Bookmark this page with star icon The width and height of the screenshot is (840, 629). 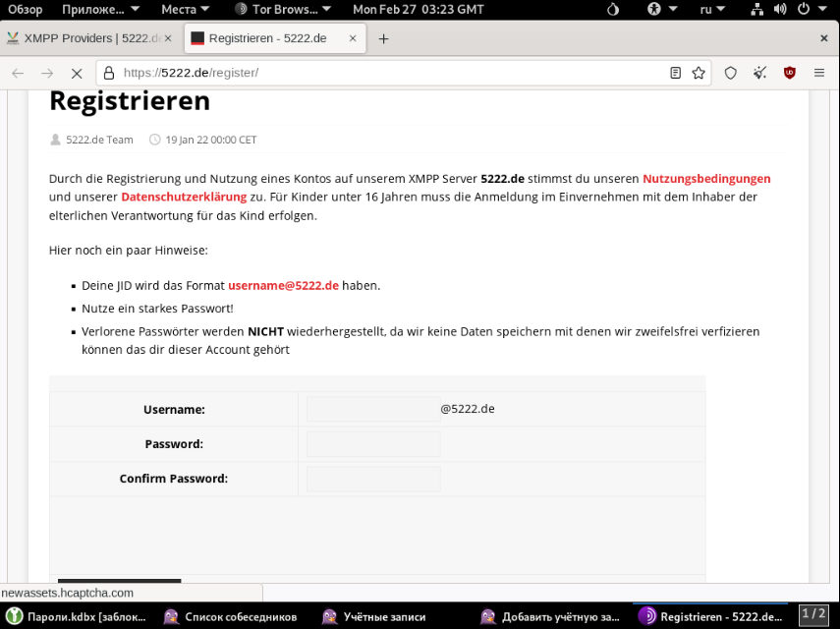click(x=699, y=73)
